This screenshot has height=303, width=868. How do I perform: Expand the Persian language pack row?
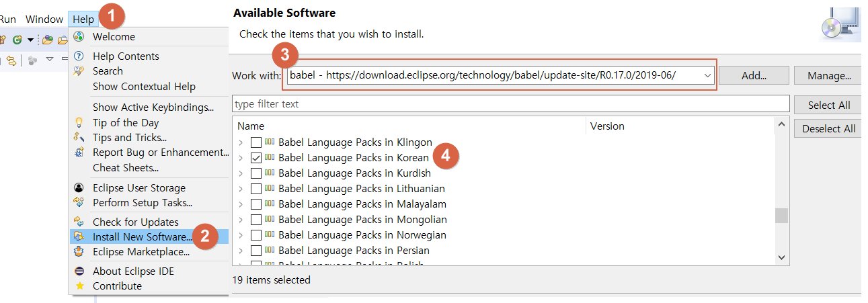coord(241,251)
